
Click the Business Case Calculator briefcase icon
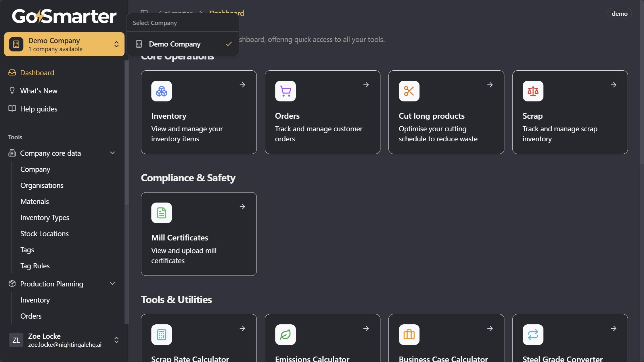coord(409,335)
